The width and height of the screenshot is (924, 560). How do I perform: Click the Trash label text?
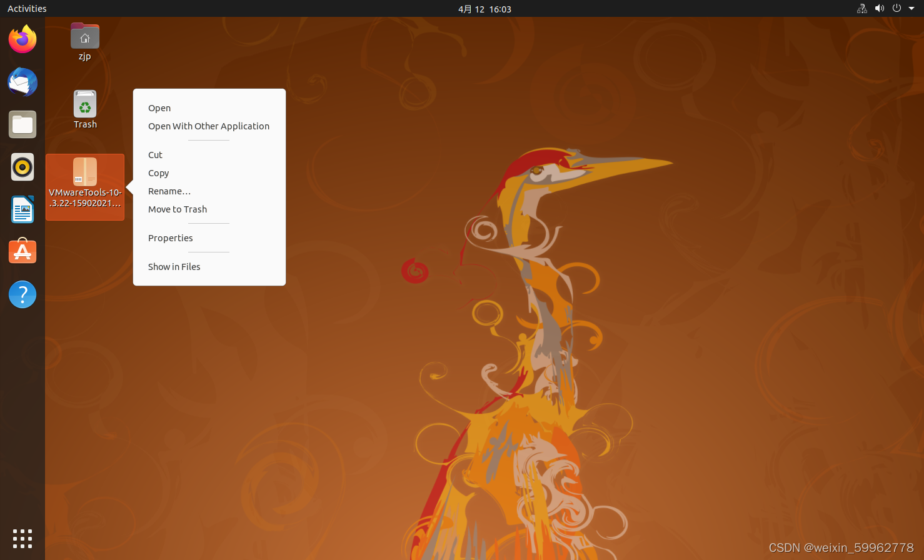(x=85, y=124)
